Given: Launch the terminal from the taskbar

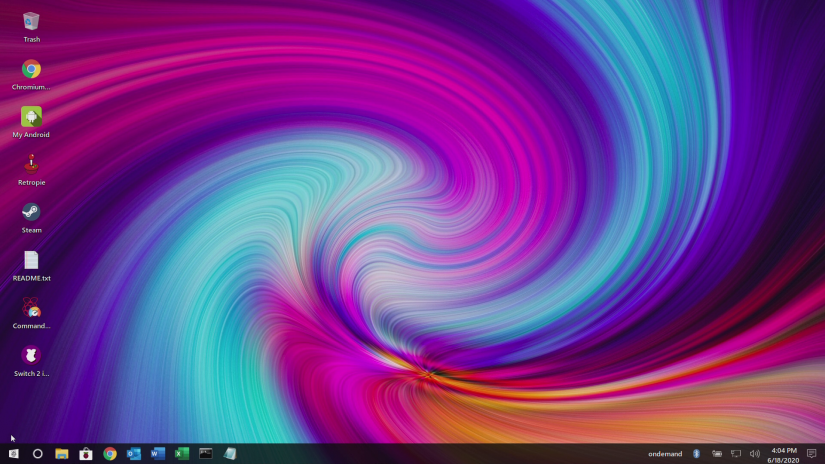Looking at the screenshot, I should point(206,454).
